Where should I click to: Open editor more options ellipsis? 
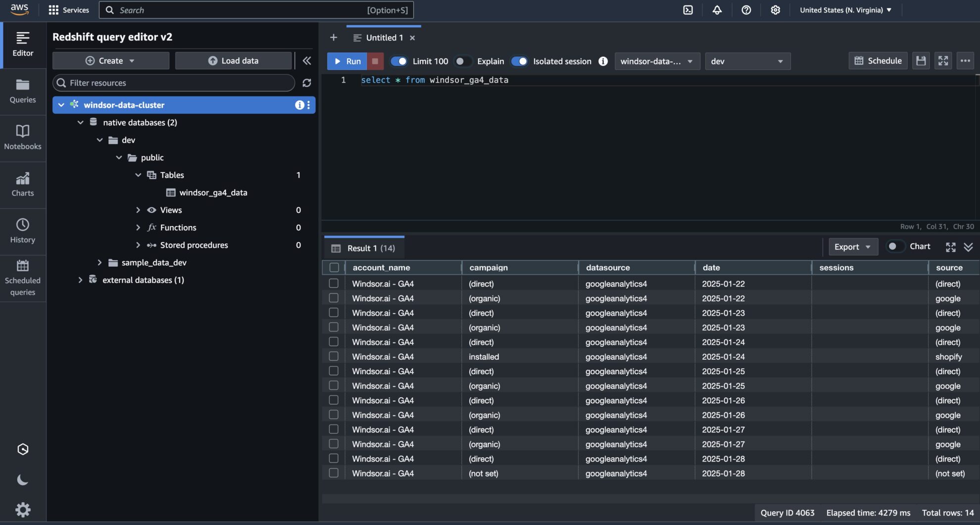[x=965, y=61]
